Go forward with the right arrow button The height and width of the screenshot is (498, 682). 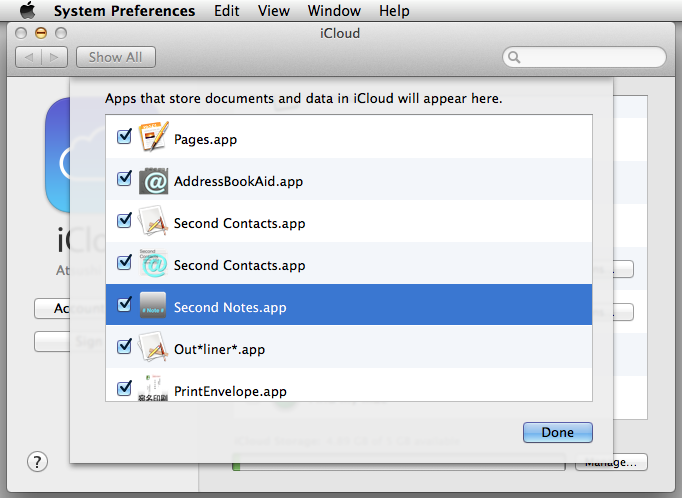click(x=54, y=57)
